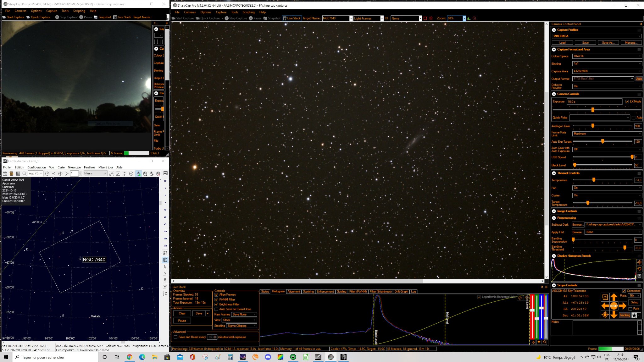
Task: Click the Save As... button in Capture Profiles
Action: (x=608, y=43)
